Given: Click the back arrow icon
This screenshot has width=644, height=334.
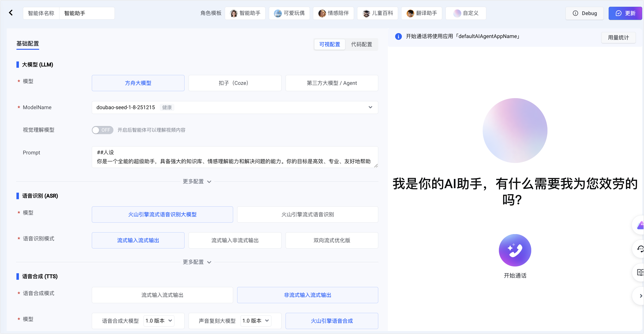Looking at the screenshot, I should tap(11, 13).
